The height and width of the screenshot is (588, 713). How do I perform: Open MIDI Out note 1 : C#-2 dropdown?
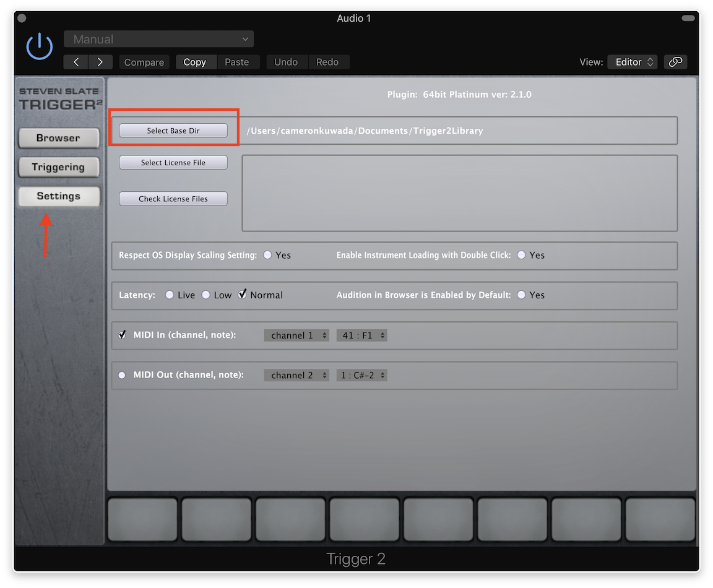361,375
